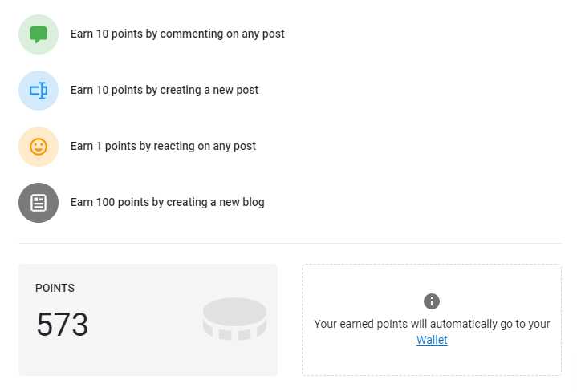Click the number 100 in blog reward line
This screenshot has height=392, width=577.
pos(105,202)
